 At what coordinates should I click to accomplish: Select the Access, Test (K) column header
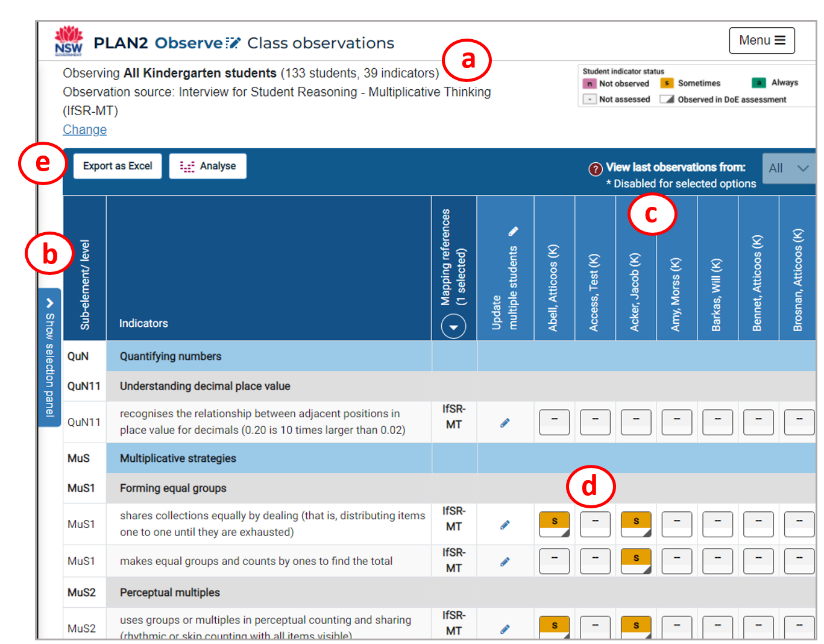click(595, 268)
